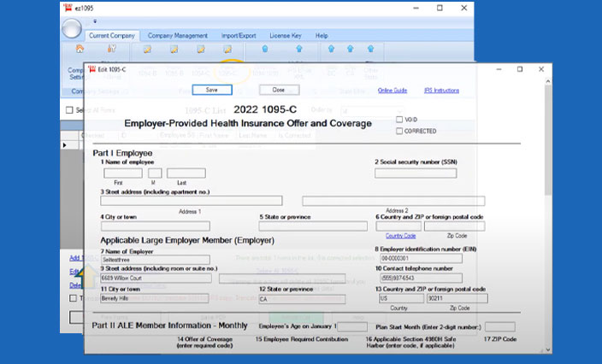
Task: Click the middle initial field
Action: coord(155,173)
